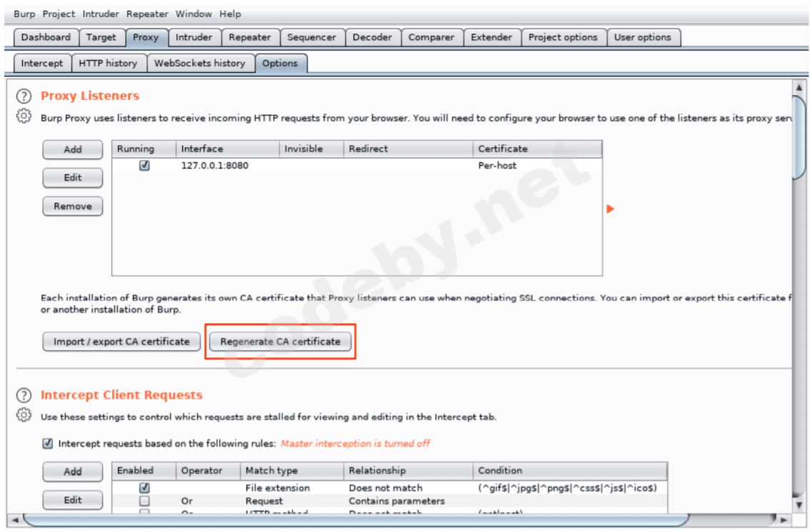The image size is (810, 532).
Task: Click left arrow of horizontal scrollbar
Action: tap(15, 520)
